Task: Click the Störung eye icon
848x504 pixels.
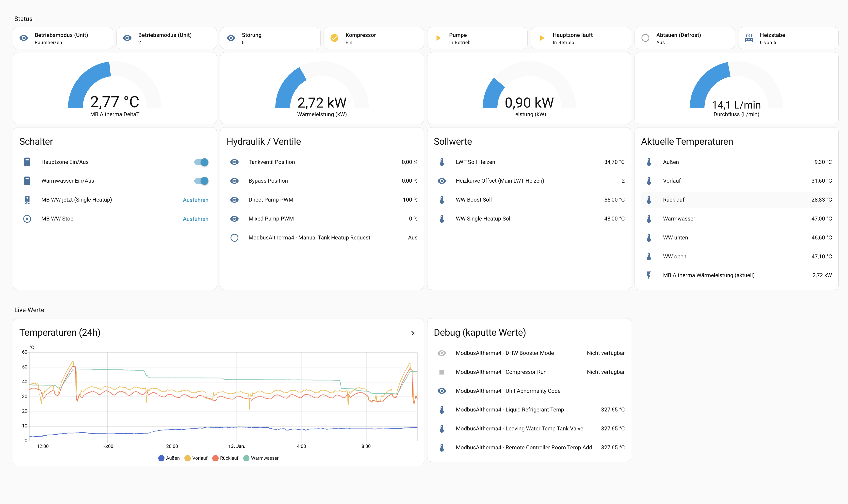Action: click(x=231, y=38)
